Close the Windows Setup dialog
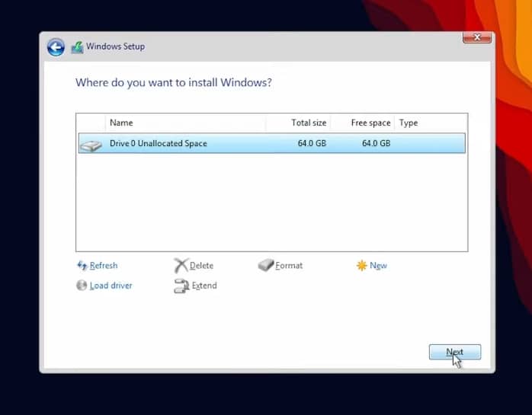 pos(477,37)
